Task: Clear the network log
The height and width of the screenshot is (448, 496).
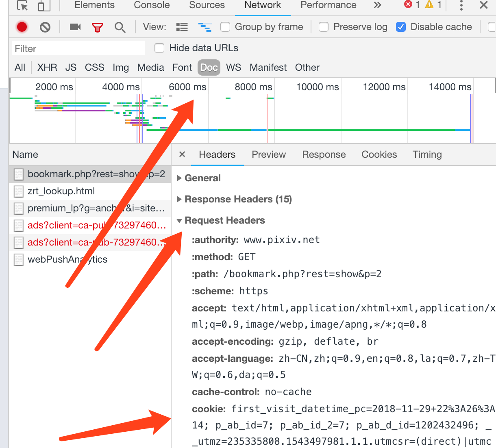Action: point(45,27)
